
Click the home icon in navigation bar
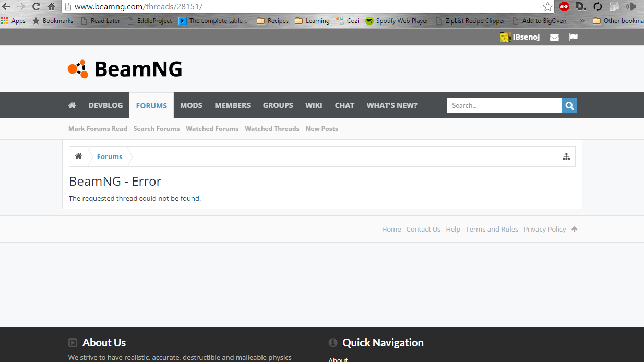pyautogui.click(x=72, y=105)
